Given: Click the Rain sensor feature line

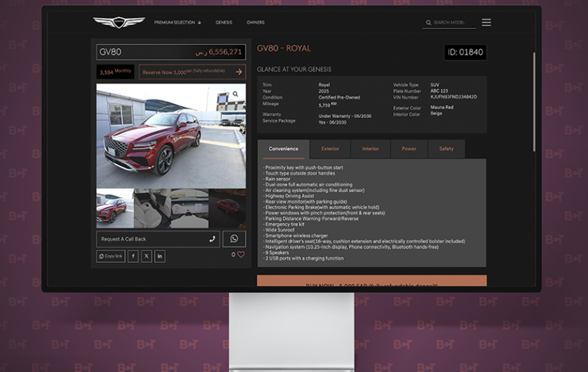Looking at the screenshot, I should [x=277, y=179].
